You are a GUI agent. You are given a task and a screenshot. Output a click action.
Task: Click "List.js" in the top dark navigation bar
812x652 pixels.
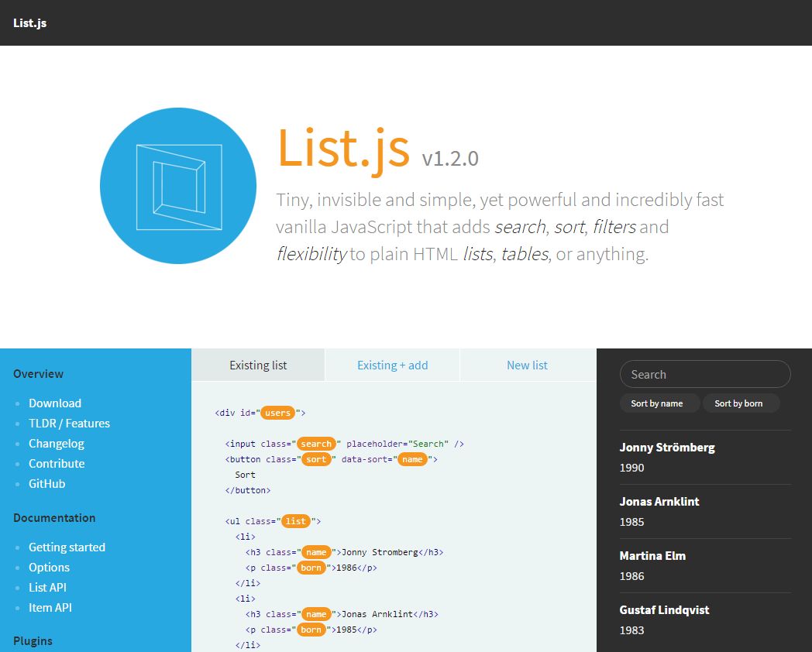click(29, 23)
